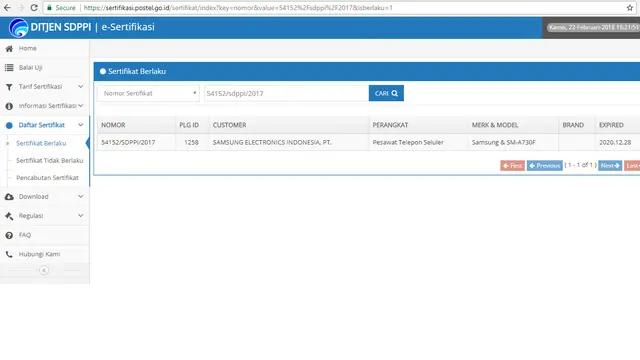Click the Balai Uji list icon
Viewport: 640px width, 360px height.
click(x=9, y=68)
